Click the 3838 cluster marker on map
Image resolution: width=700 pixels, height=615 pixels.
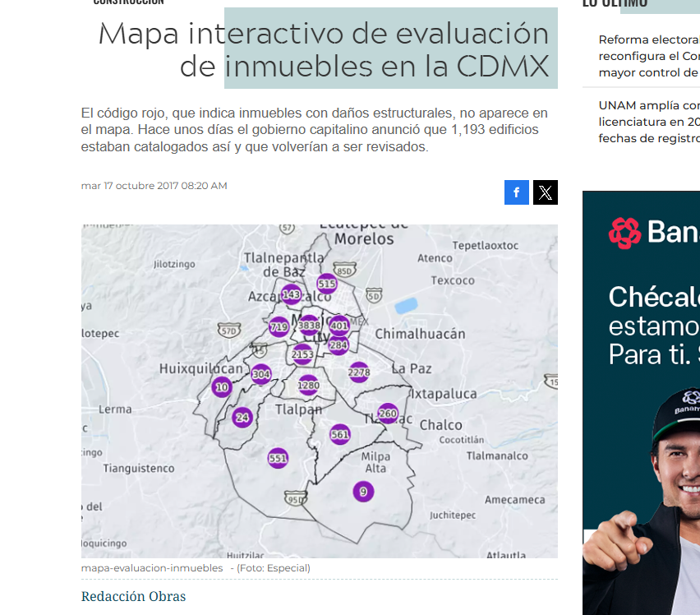tap(309, 326)
